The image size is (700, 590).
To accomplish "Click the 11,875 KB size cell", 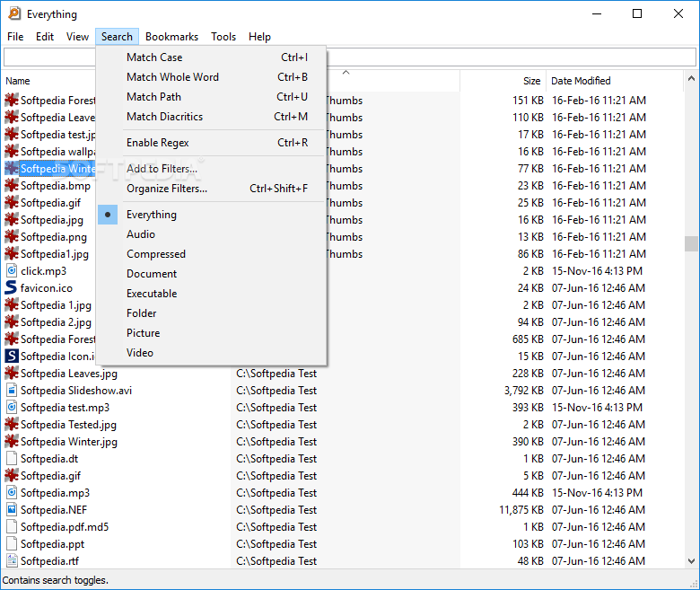I will (521, 509).
